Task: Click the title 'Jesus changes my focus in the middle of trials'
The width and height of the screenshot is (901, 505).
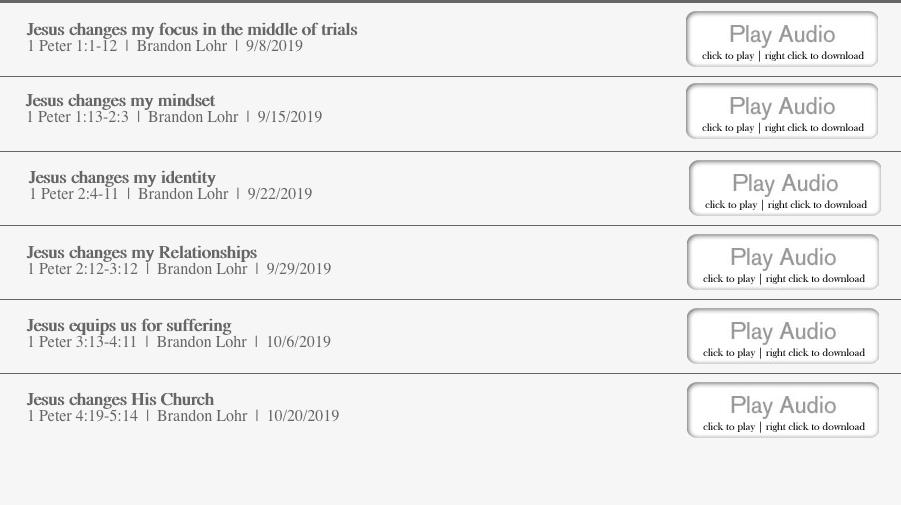Action: click(x=191, y=30)
